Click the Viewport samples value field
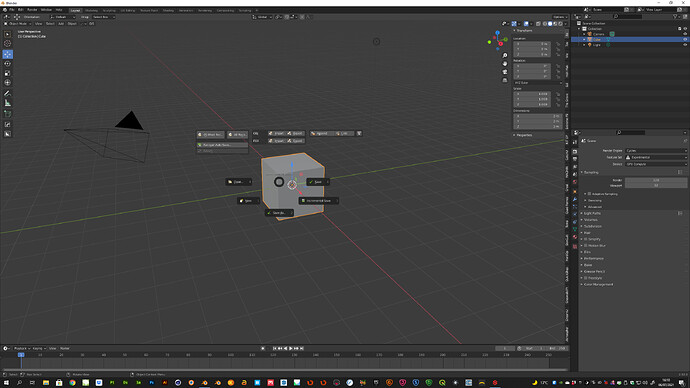 point(656,186)
